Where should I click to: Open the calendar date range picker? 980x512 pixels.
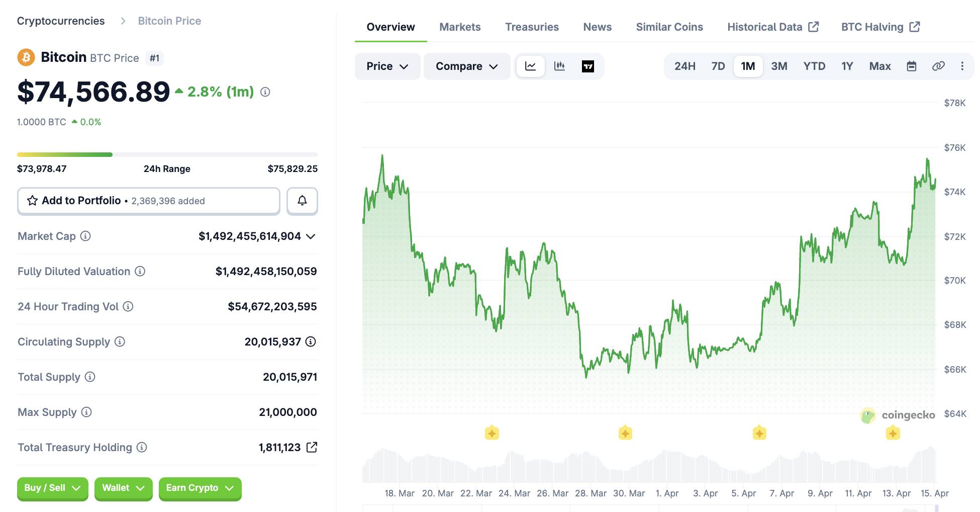(x=912, y=66)
